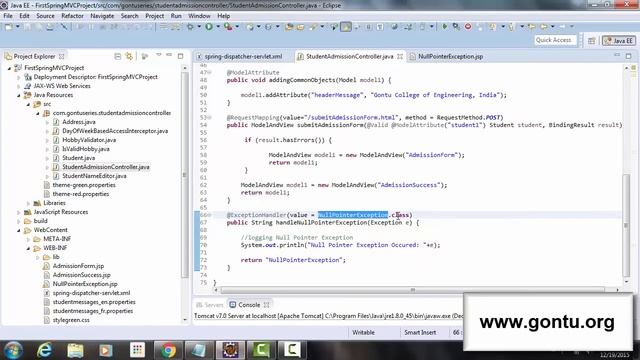Screen dimensions: 640x360
Task: Open the Refactor menu
Action: [x=72, y=16]
